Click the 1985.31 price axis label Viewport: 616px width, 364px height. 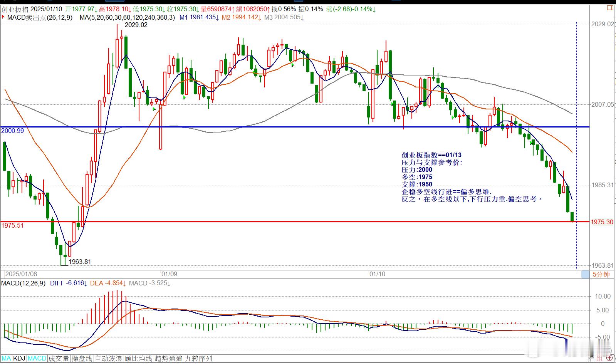tap(603, 185)
